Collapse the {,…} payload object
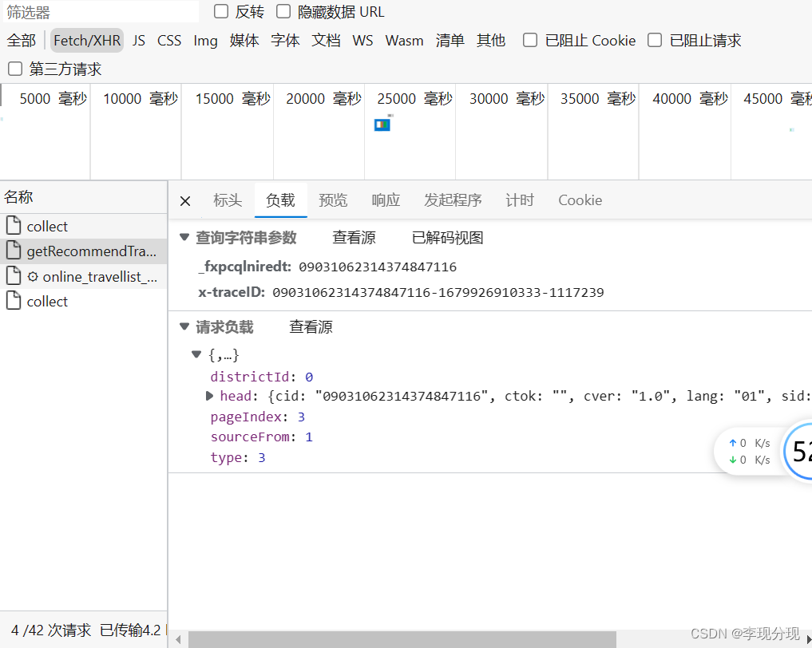Screen dimensions: 812x648 click(x=196, y=354)
